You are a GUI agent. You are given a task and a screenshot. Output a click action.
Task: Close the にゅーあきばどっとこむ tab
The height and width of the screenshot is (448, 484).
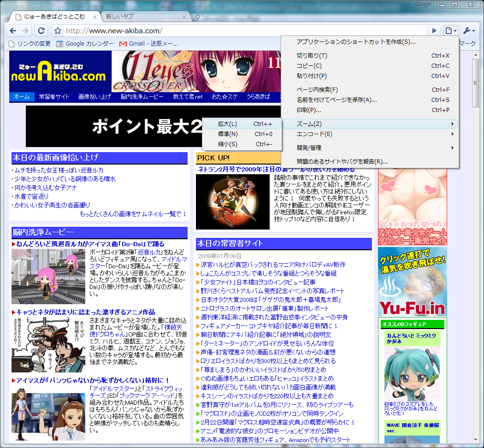click(95, 17)
